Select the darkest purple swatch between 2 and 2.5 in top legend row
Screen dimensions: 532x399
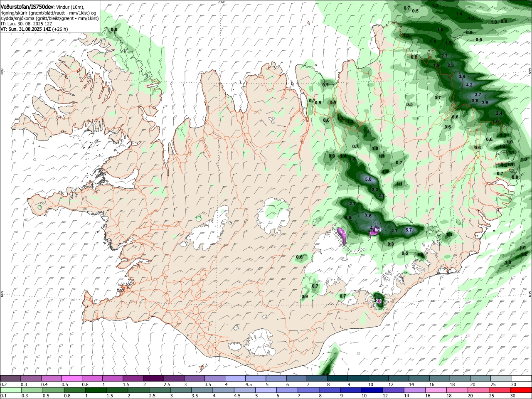153,378
